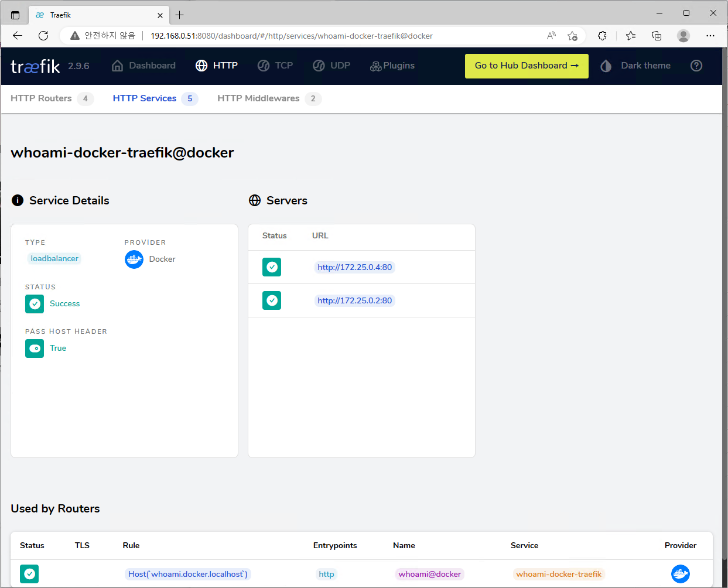This screenshot has height=588, width=728.
Task: Open the UDP section
Action: [x=331, y=66]
